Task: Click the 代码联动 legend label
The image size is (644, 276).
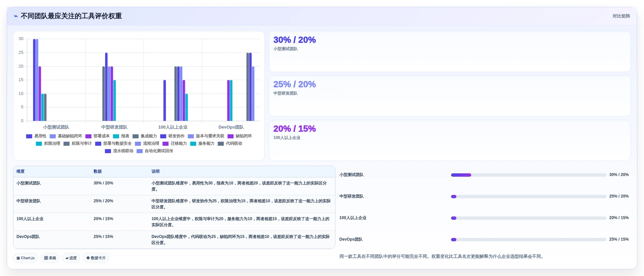Action: pyautogui.click(x=234, y=144)
